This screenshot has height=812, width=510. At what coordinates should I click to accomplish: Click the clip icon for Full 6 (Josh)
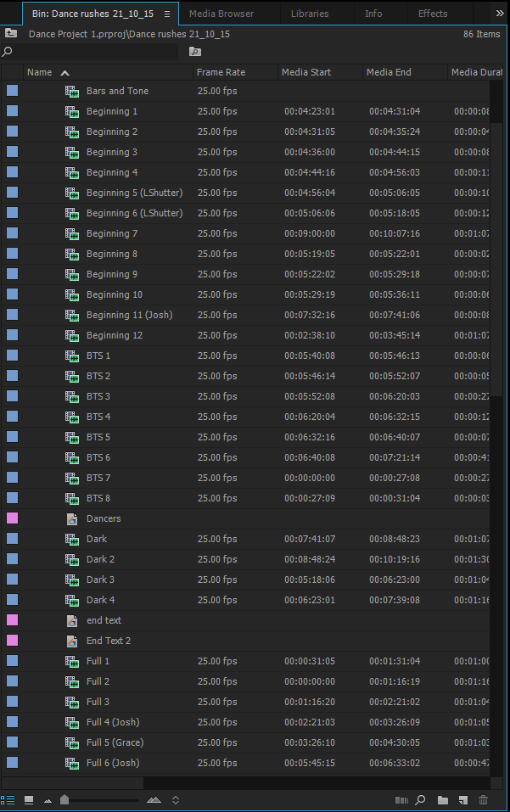point(72,764)
